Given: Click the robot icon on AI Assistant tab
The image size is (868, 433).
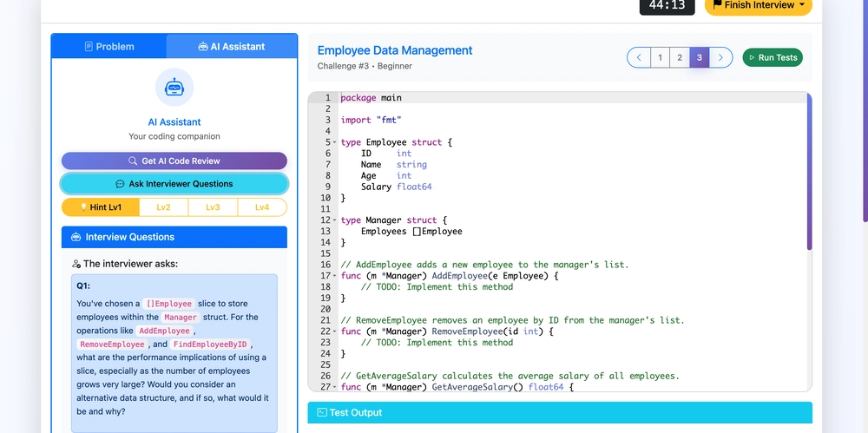Looking at the screenshot, I should pos(203,47).
